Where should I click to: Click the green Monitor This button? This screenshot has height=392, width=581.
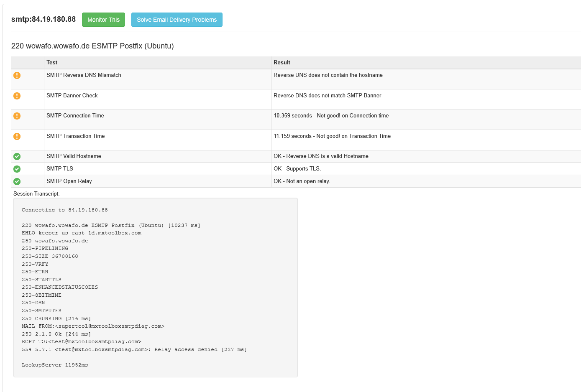[x=103, y=20]
